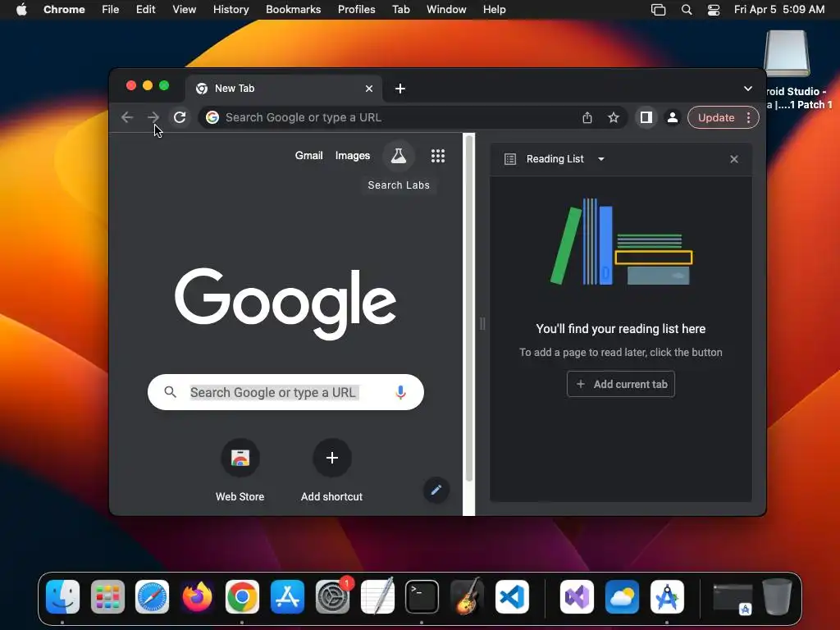This screenshot has width=840, height=630.
Task: Open a new tab with the plus button
Action: pos(400,89)
